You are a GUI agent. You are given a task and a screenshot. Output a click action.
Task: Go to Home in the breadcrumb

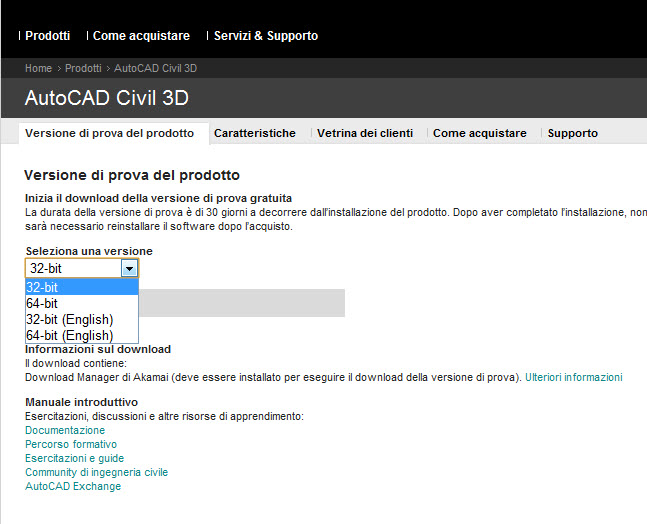coord(38,68)
